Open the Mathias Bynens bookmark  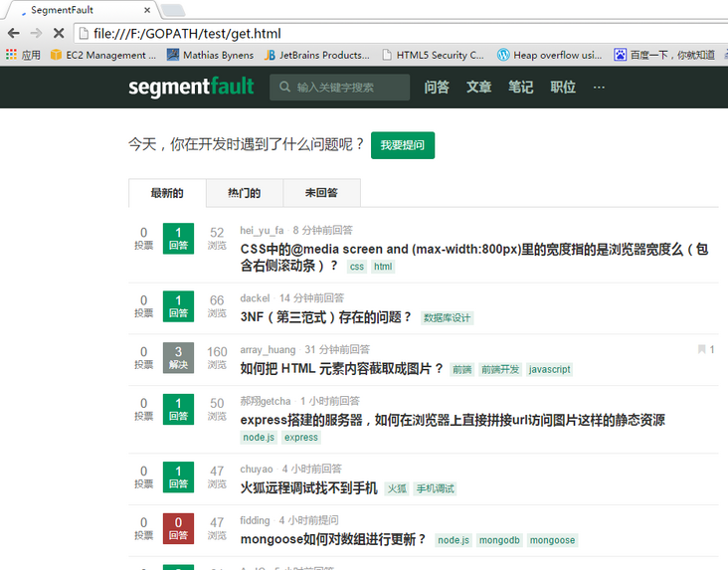coord(210,55)
